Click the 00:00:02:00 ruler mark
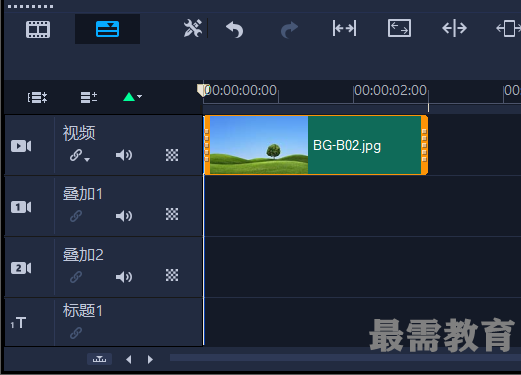Screen dimensions: 521x375 tap(390, 90)
